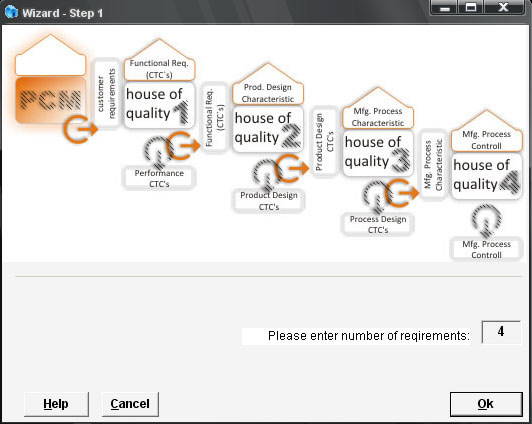Click hatched down arrow above Product Design CTC's

coord(266,175)
